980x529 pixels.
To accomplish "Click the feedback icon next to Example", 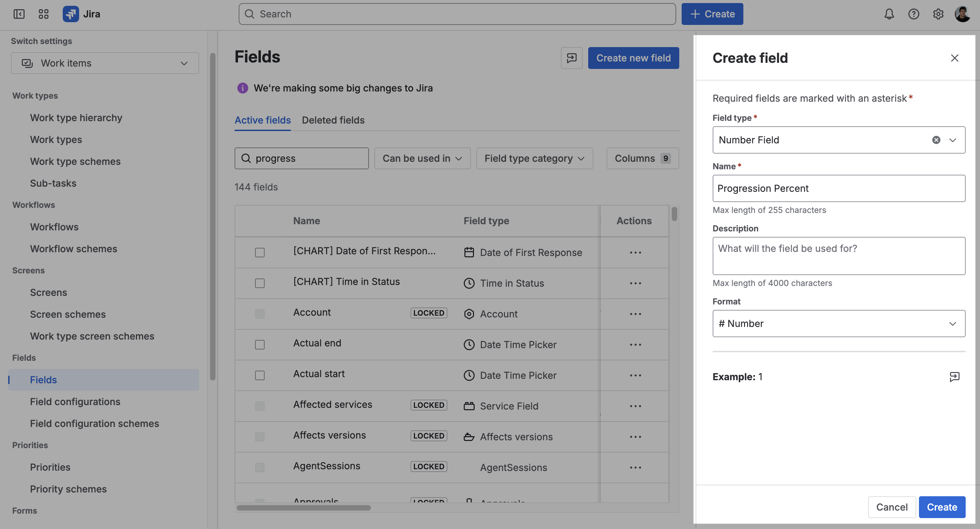I will (954, 377).
